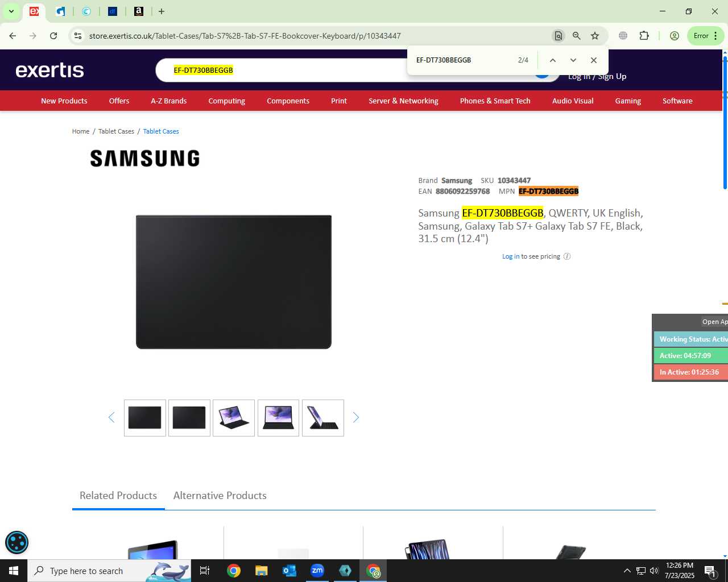
Task: Go back with browser back arrow
Action: pos(13,36)
